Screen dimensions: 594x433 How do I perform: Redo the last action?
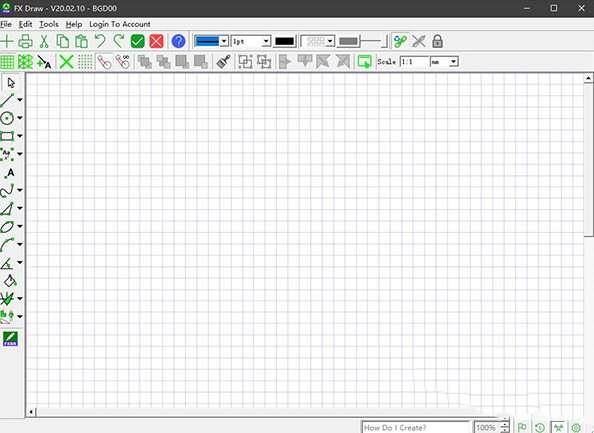point(119,41)
